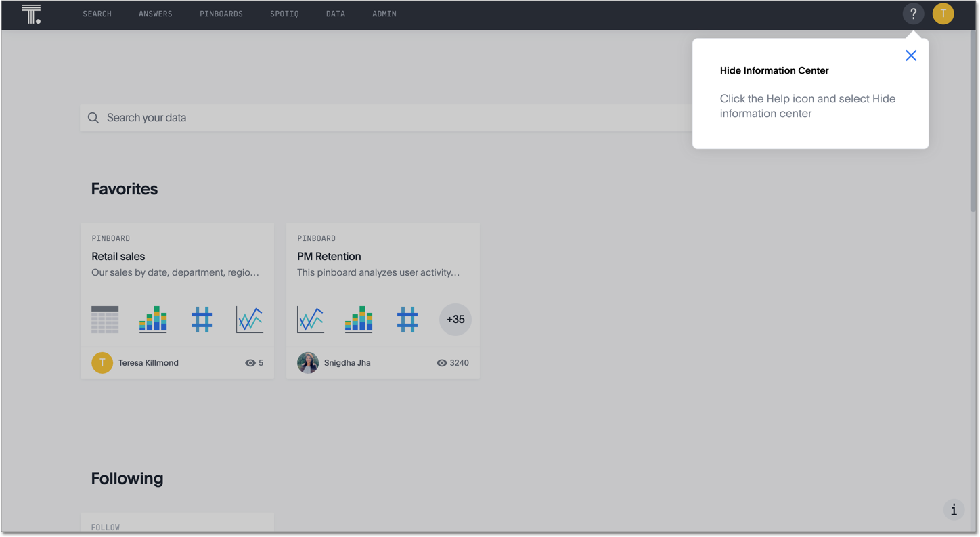The image size is (980, 537).
Task: Click the eye views icon on PM Retention
Action: coord(442,363)
